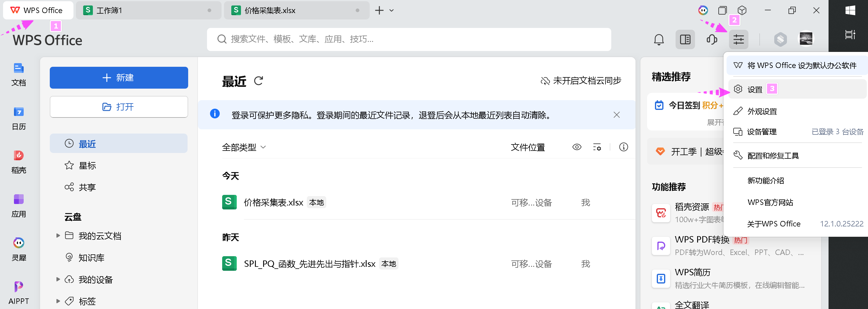Viewport: 868px width, 309px height.
Task: Click the 灵犀 AI icon in title bar
Action: 703,10
